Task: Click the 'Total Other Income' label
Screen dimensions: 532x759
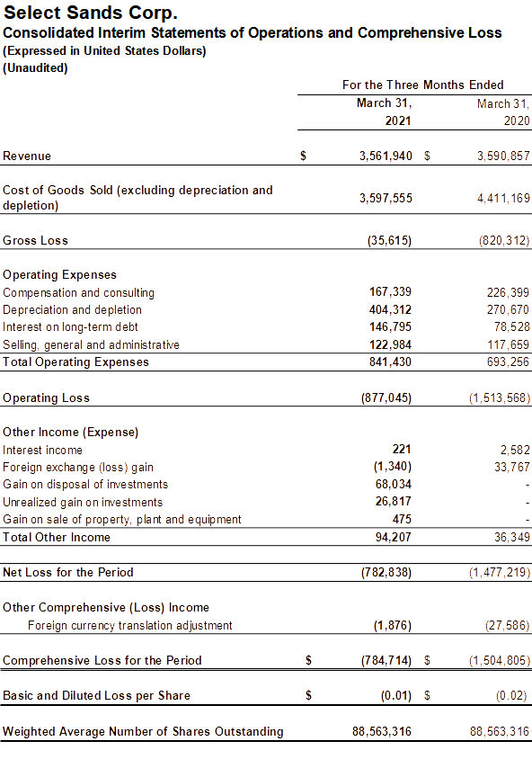Action: (57, 537)
